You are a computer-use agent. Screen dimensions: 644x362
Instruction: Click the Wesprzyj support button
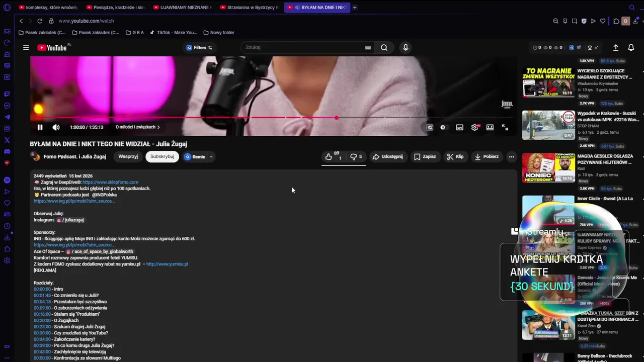128,156
